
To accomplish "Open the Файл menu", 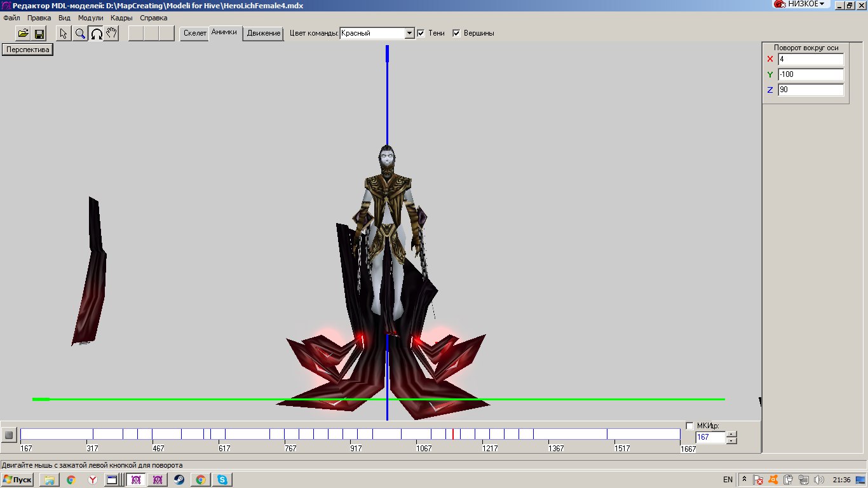I will click(x=11, y=18).
